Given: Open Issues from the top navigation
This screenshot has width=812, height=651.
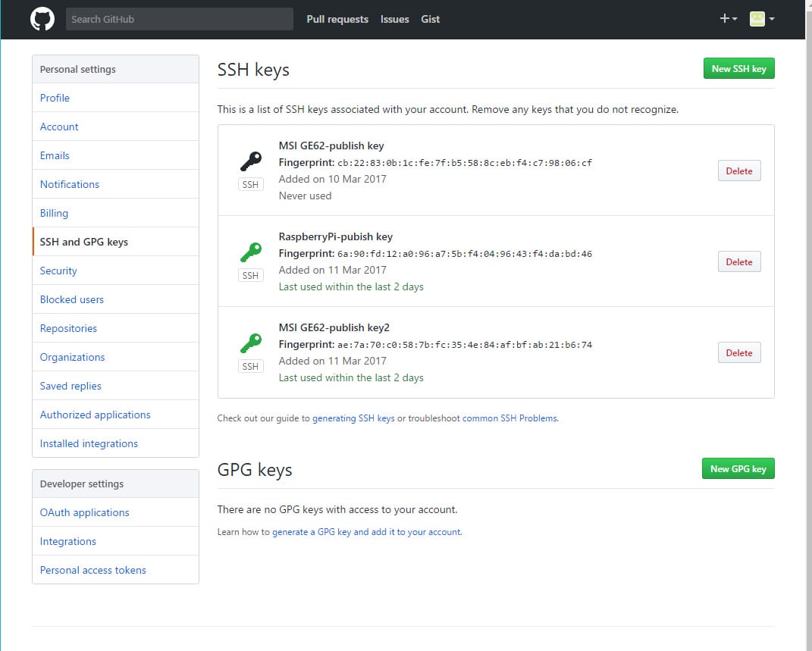Looking at the screenshot, I should (x=394, y=19).
